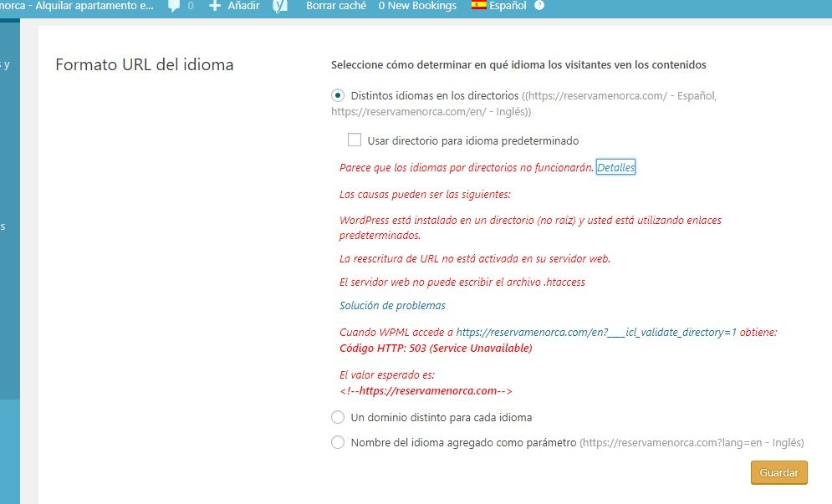
Task: Click the 'Formato URL del idioma' heading
Action: pyautogui.click(x=145, y=64)
